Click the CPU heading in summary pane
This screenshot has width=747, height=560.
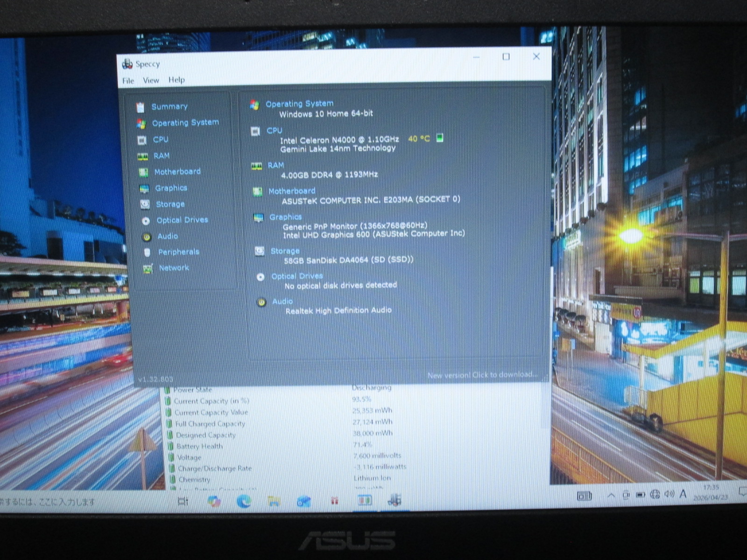coord(274,131)
